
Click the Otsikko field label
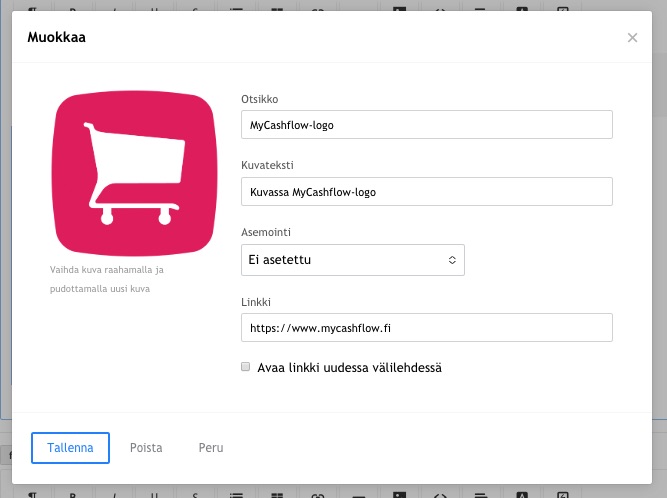(259, 99)
